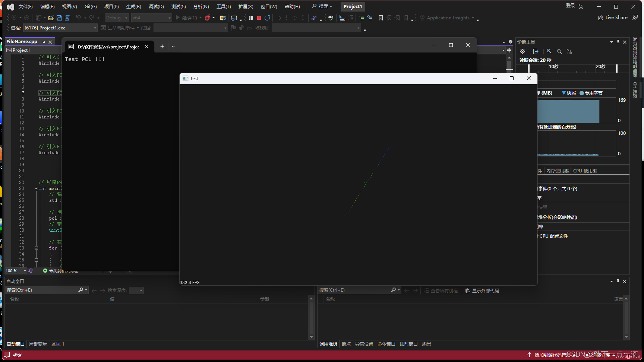Viewport: 644px width, 362px height.
Task: Switch to the Watch 1 (监视 1) tab
Action: point(58,344)
